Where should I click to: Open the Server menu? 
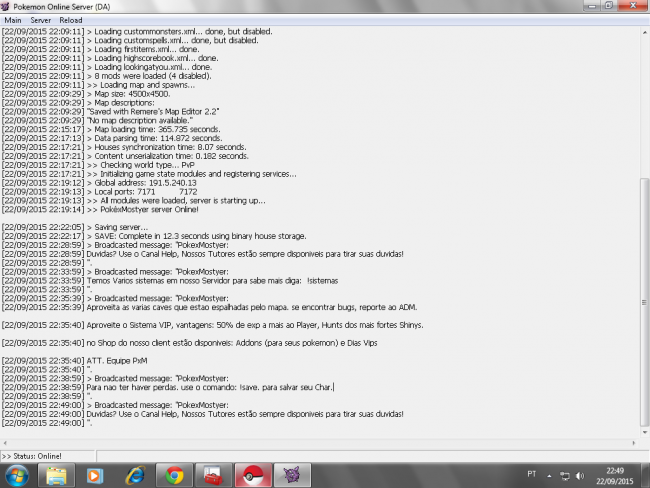point(41,20)
